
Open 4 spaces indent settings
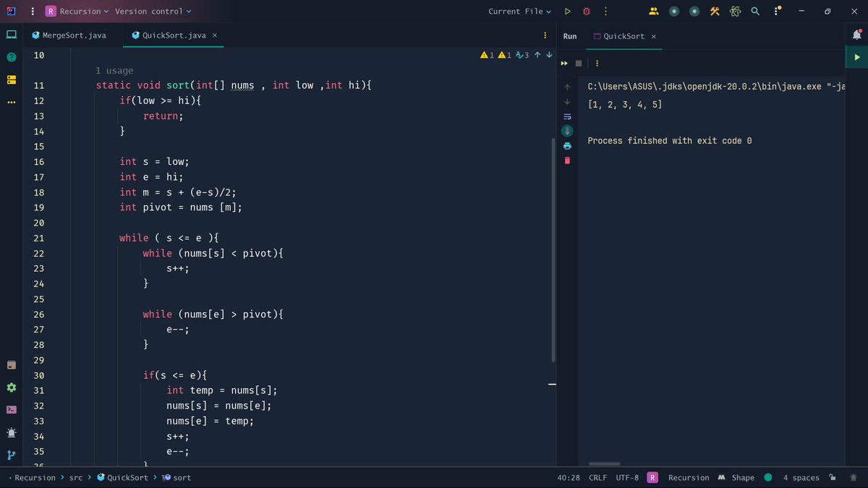click(x=801, y=477)
